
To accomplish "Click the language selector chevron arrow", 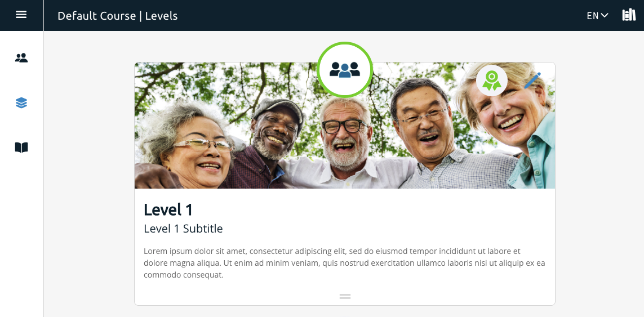I will [x=604, y=16].
